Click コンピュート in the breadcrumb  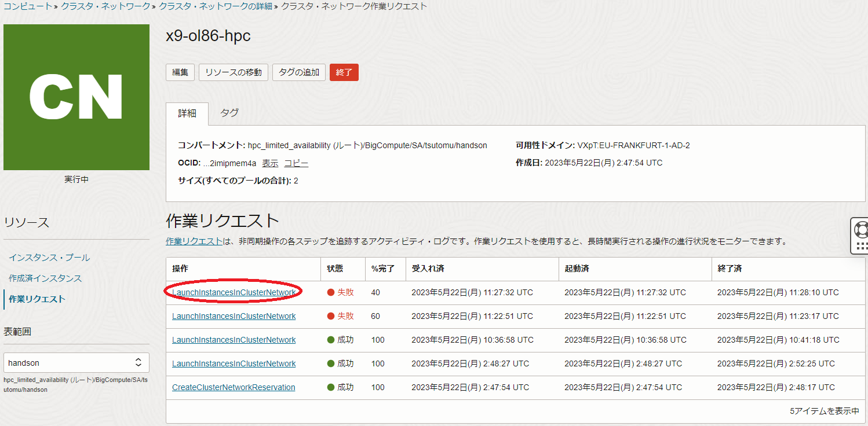coord(26,6)
